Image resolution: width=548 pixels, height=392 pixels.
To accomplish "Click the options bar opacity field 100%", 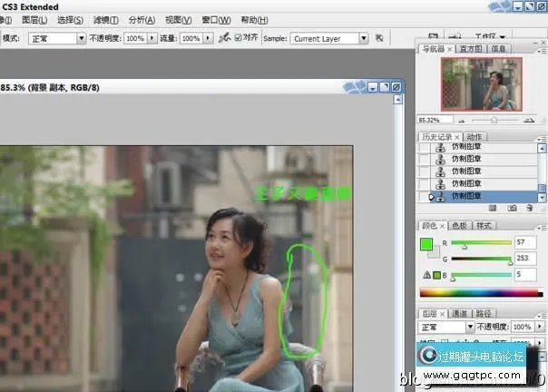I will click(x=135, y=38).
